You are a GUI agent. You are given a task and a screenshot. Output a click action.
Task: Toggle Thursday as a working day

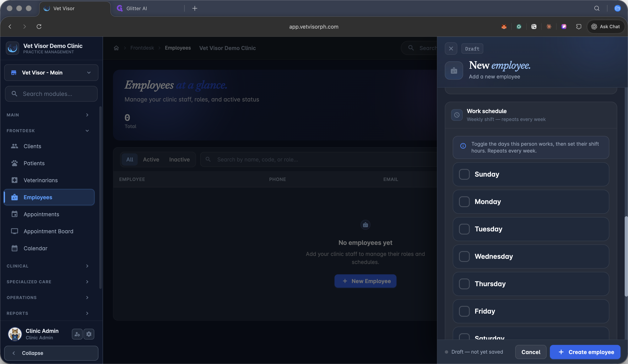[x=464, y=284]
